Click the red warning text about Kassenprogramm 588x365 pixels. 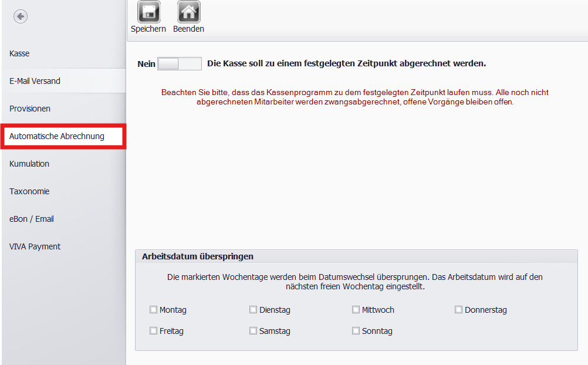tap(355, 97)
